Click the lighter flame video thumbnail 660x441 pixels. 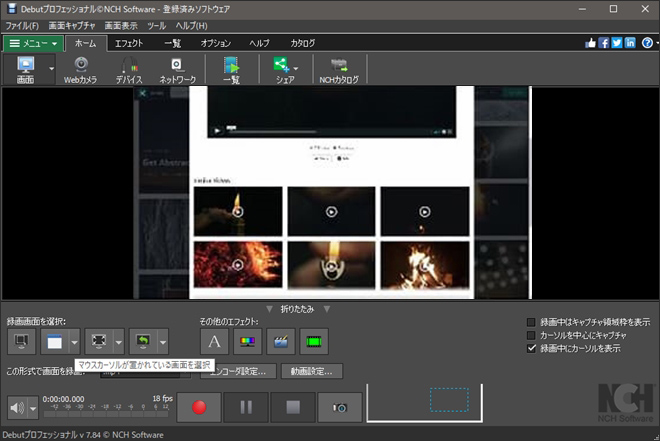coord(331,265)
